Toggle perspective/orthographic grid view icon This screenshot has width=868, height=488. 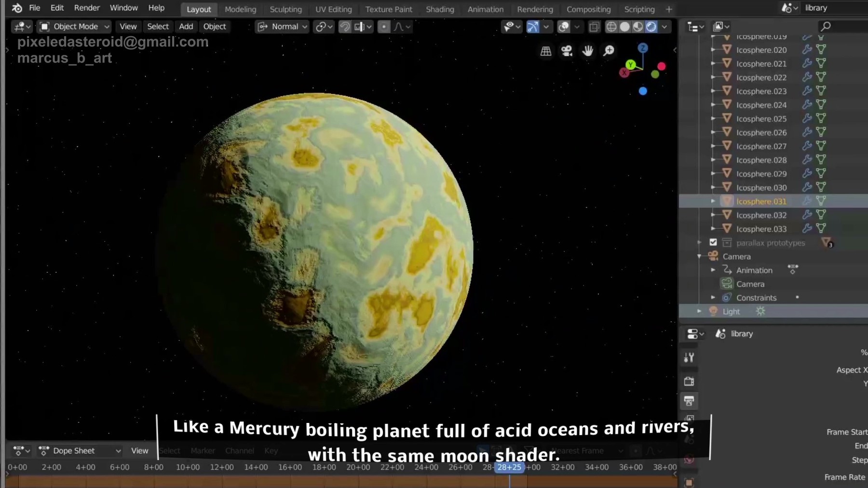point(546,51)
